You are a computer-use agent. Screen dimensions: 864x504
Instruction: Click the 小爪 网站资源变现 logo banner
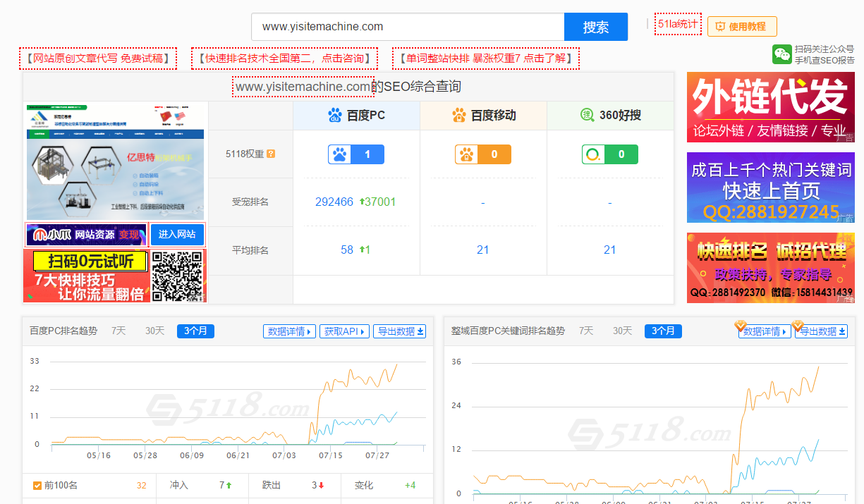[86, 235]
